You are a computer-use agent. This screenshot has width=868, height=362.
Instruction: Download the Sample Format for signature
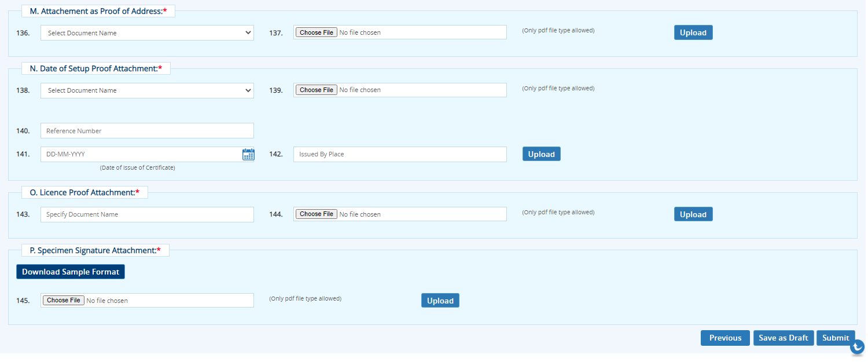point(71,272)
